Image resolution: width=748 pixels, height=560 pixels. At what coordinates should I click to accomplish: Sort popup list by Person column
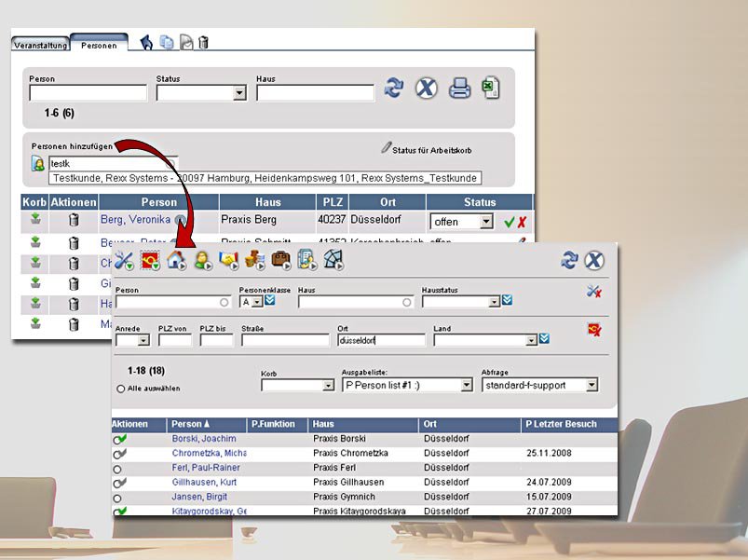tap(190, 424)
